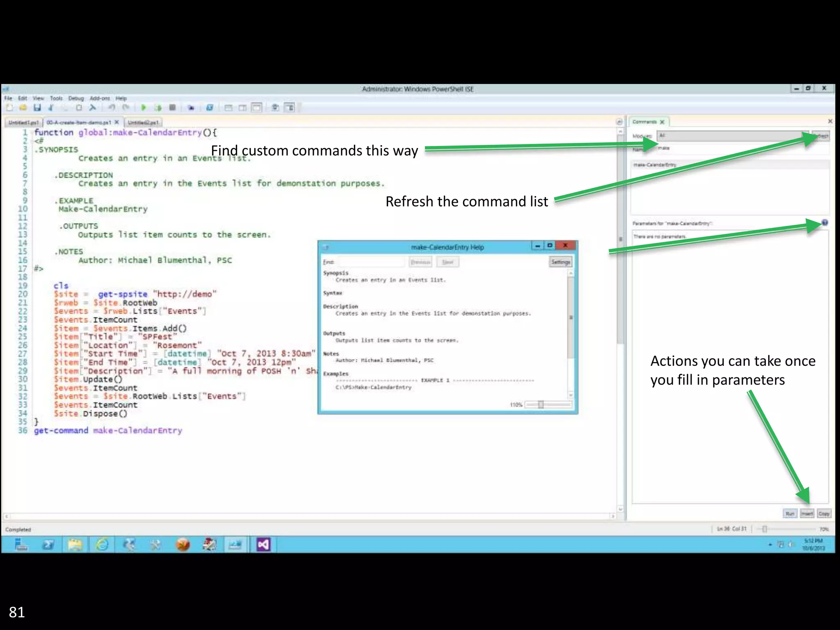Click the Run button in Commands pane

pyautogui.click(x=790, y=514)
